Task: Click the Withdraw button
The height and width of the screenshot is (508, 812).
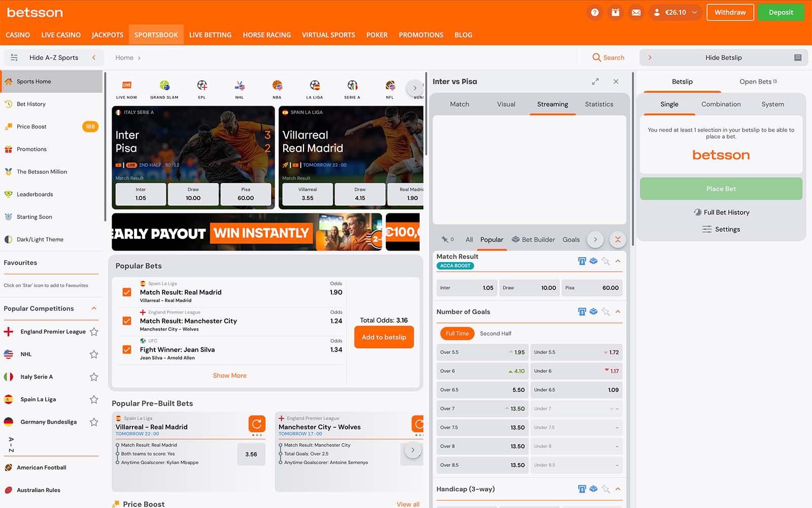Action: click(x=730, y=12)
